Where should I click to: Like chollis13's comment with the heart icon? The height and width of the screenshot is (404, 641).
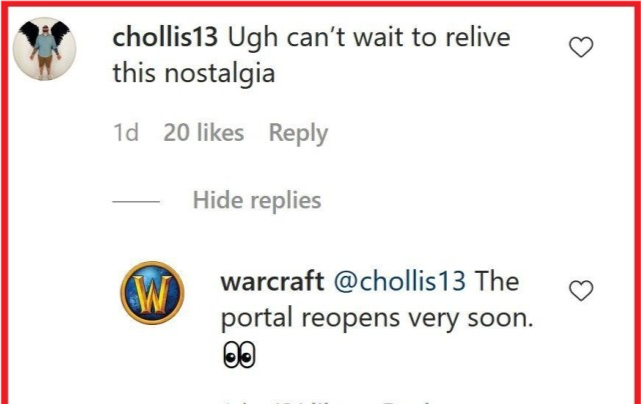coord(581,47)
